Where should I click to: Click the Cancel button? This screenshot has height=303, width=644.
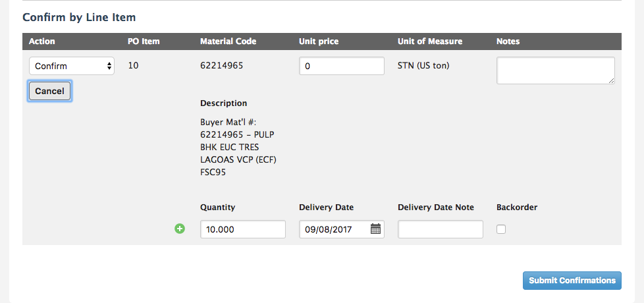click(x=49, y=91)
